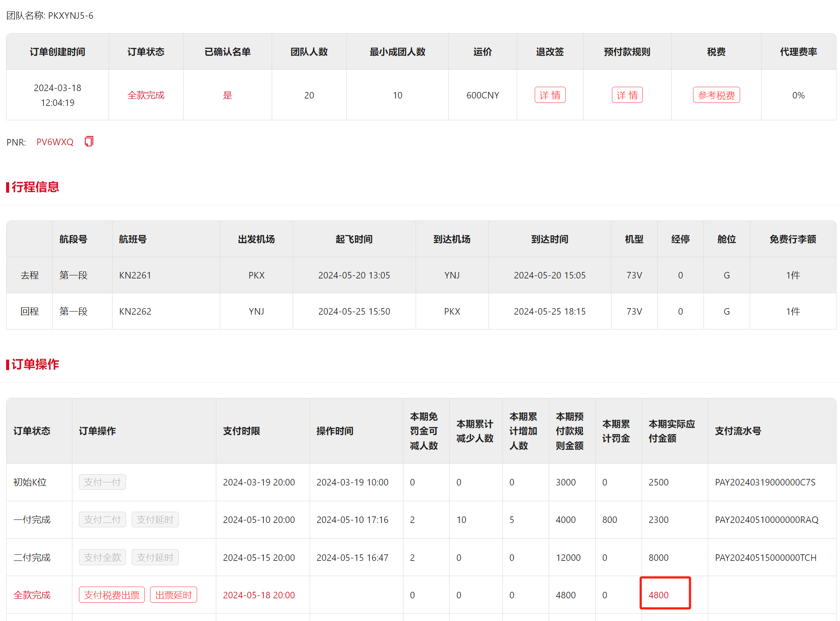Viewport: 840px width, 621px height.
Task: Click the disabled 支付一付 button
Action: [x=102, y=482]
